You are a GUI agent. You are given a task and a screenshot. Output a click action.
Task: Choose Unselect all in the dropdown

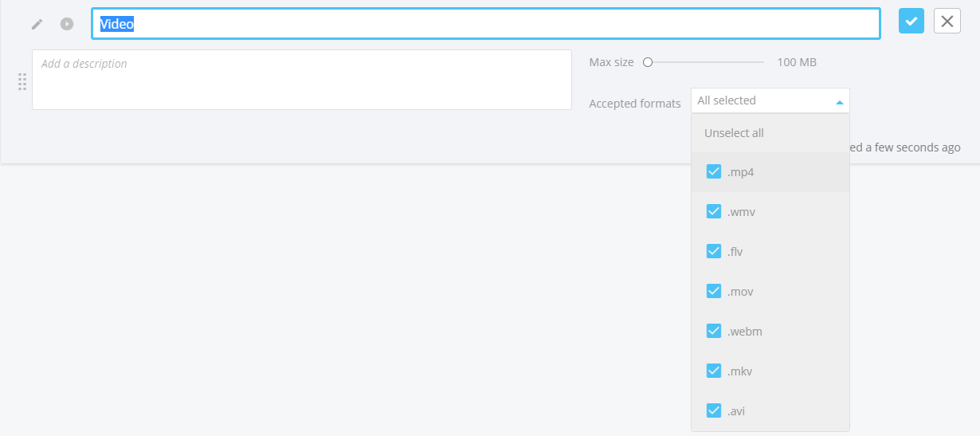click(734, 133)
